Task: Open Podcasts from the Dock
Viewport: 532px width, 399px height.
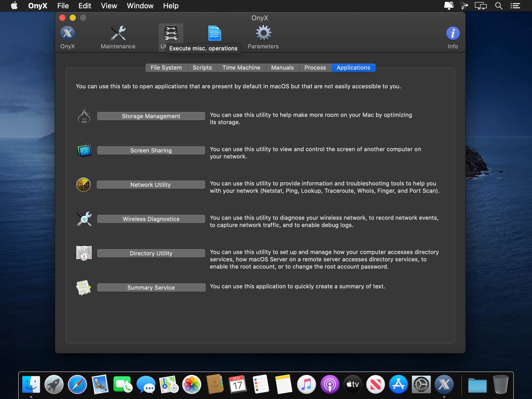Action: tap(330, 384)
